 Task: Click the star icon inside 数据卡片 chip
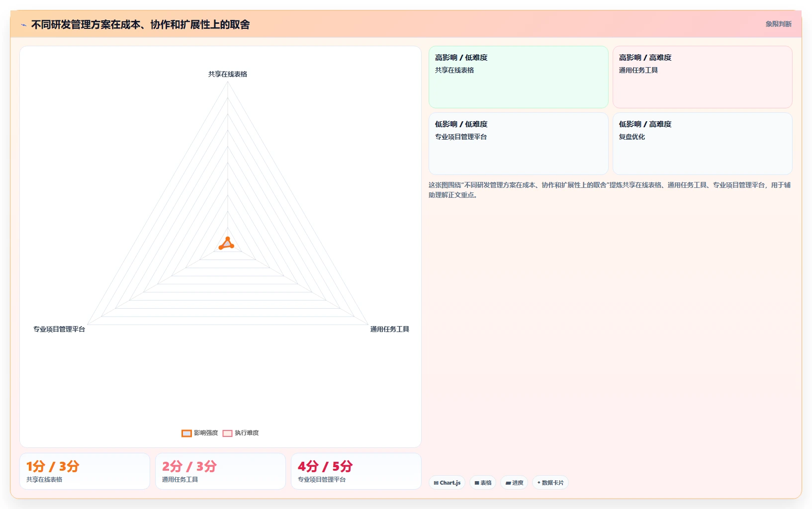pyautogui.click(x=539, y=483)
